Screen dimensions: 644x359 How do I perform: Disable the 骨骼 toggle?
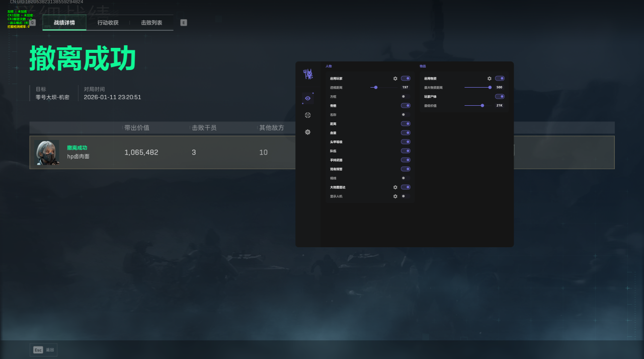point(406,106)
